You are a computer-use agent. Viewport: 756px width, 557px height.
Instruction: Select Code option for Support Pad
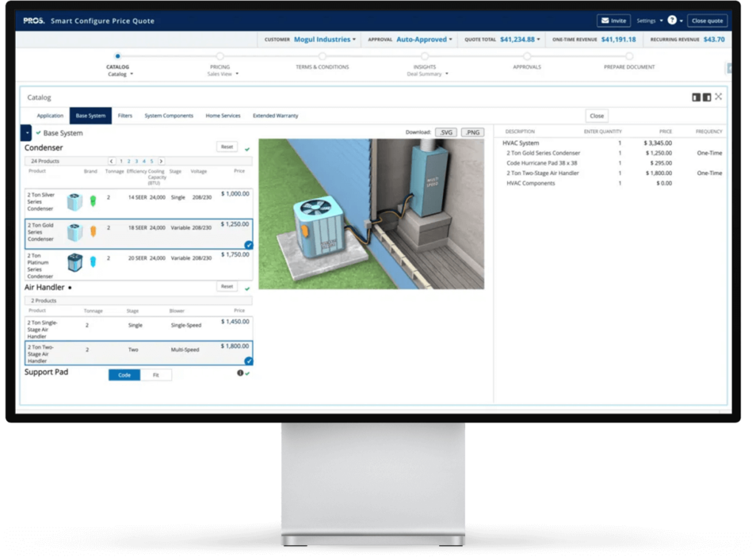pyautogui.click(x=125, y=375)
